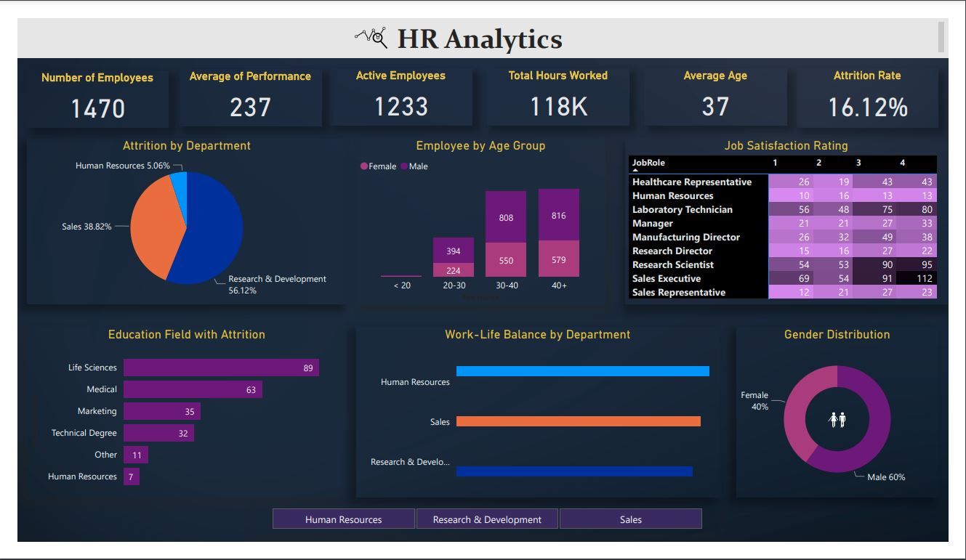Viewport: 966px width, 560px height.
Task: Click the Female 550 segment for 30-40
Action: [x=506, y=260]
